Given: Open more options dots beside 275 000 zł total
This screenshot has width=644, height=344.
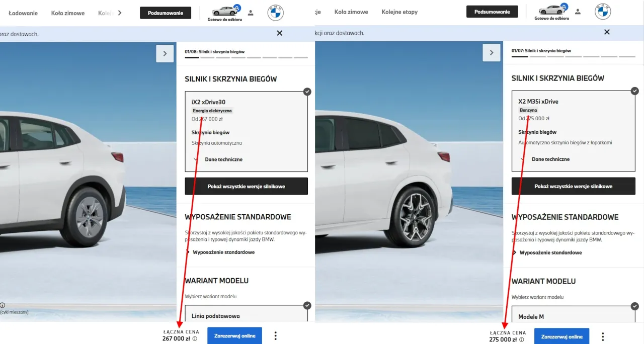Looking at the screenshot, I should 603,337.
